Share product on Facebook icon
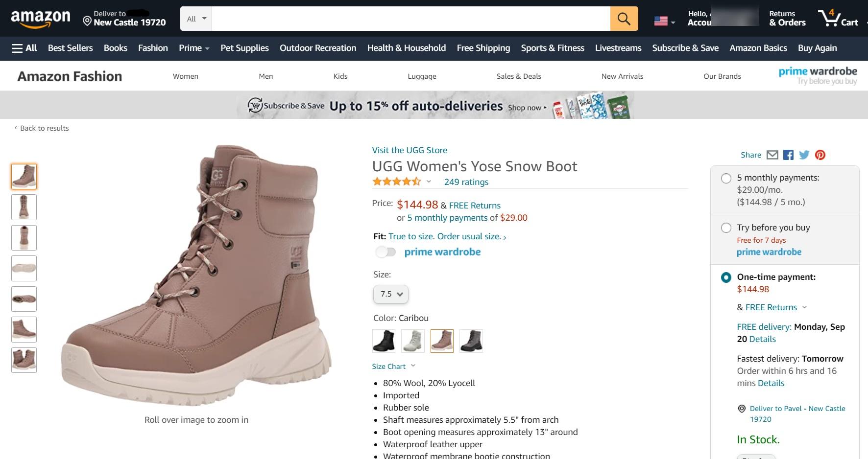 coord(788,155)
